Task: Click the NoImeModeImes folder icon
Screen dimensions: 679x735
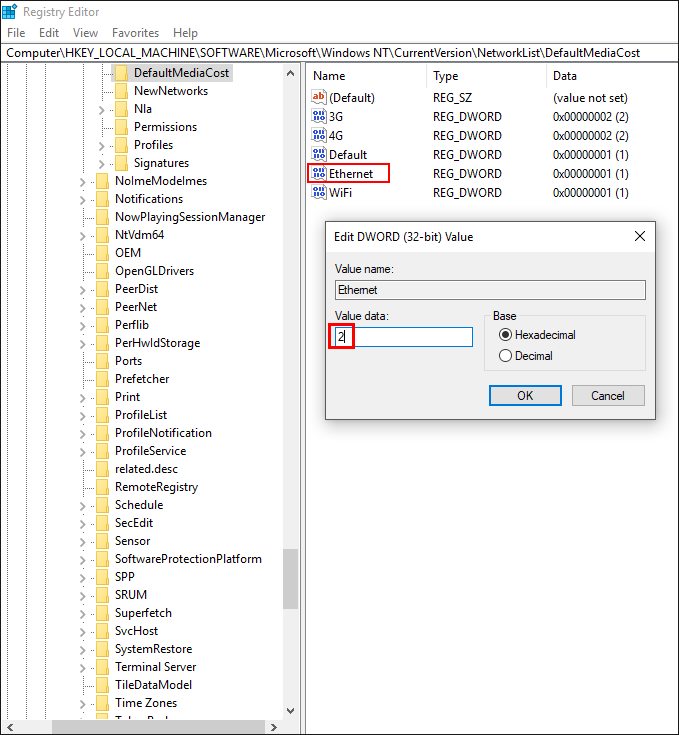Action: (102, 181)
